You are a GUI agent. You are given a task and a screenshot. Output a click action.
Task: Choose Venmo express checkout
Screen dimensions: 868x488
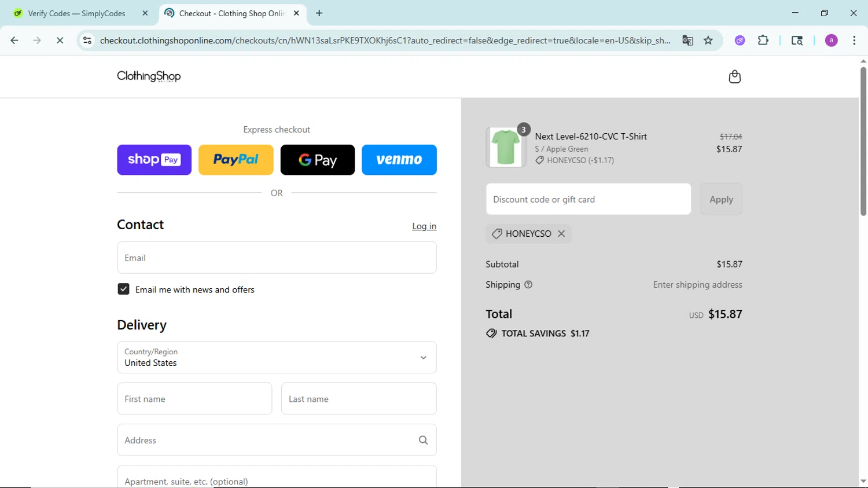399,160
